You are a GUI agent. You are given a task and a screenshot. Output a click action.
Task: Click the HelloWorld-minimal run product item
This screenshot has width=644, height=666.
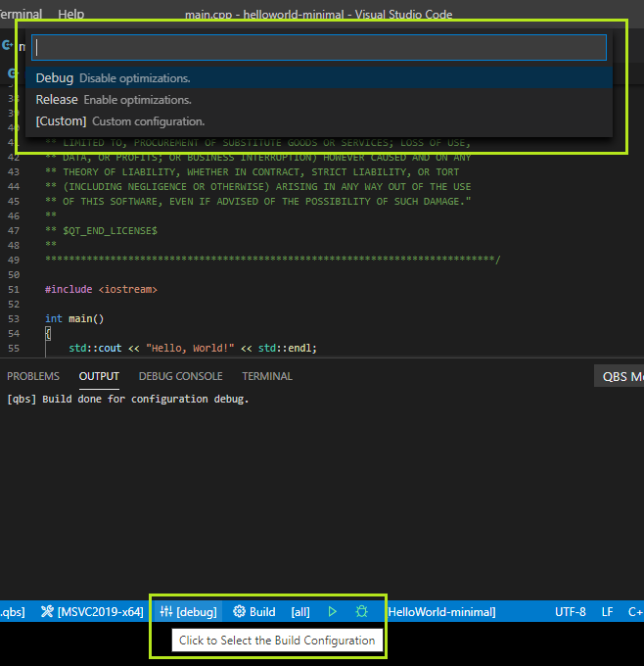442,612
